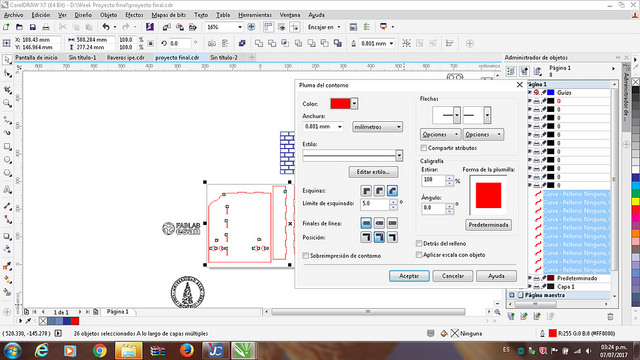Open the Archivo menu
The image size is (640, 360).
pyautogui.click(x=13, y=15)
